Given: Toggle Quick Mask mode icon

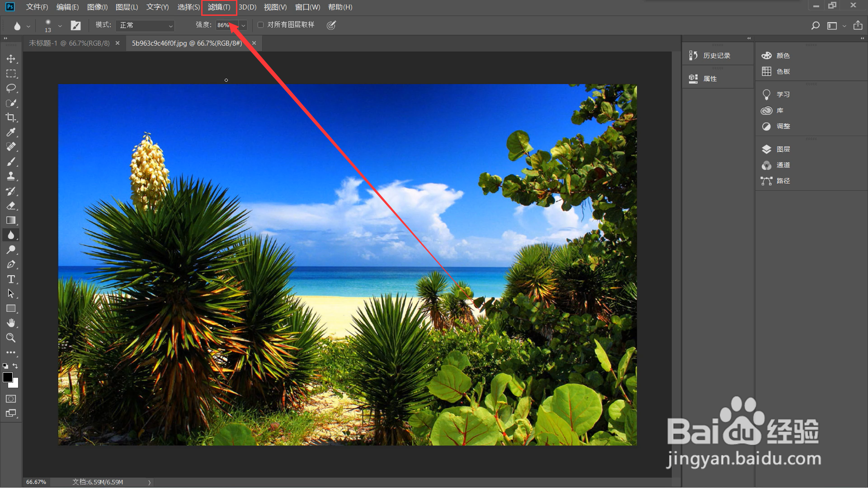Looking at the screenshot, I should pyautogui.click(x=11, y=399).
